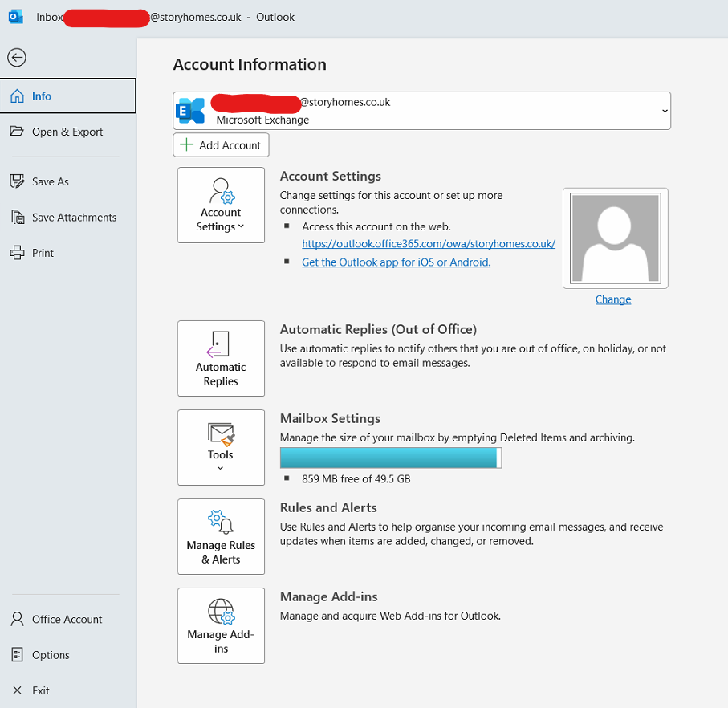The width and height of the screenshot is (728, 708).
Task: Click the Options list icon
Action: 17,654
